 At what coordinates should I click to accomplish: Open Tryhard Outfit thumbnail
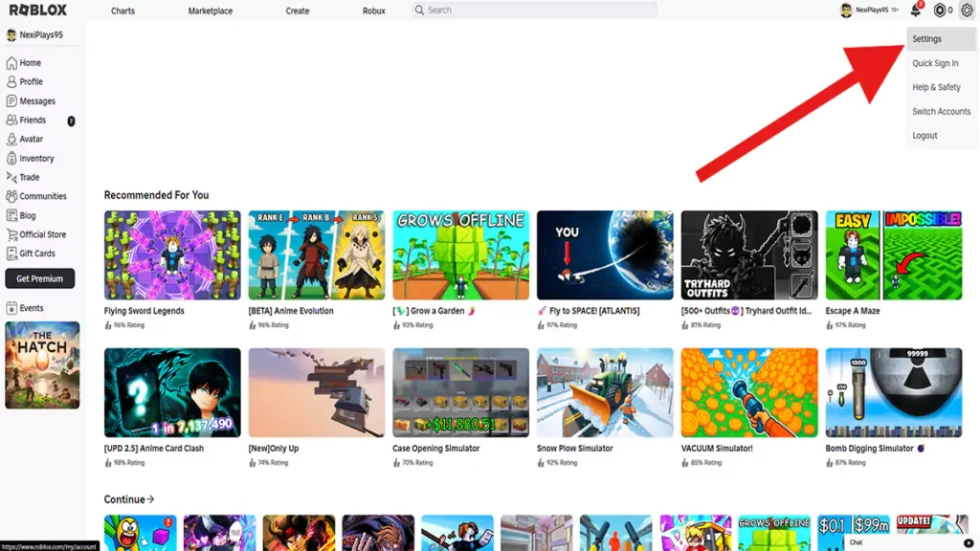(x=749, y=254)
